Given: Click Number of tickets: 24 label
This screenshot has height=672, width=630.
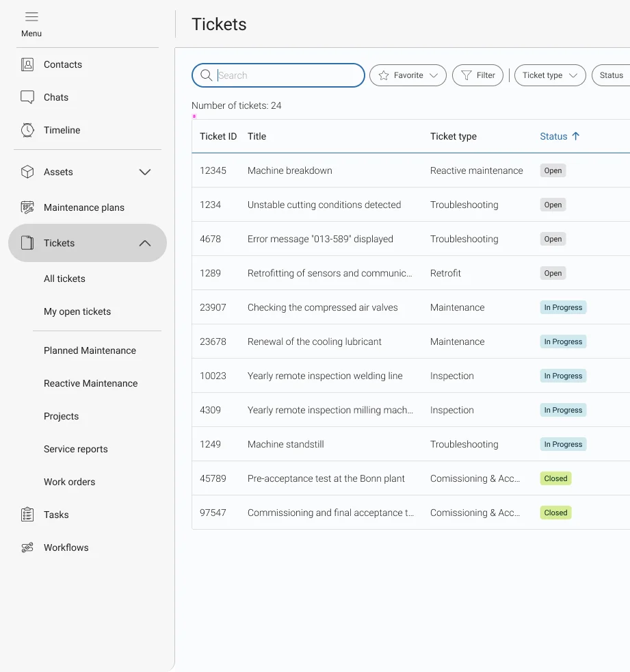Looking at the screenshot, I should tap(237, 105).
